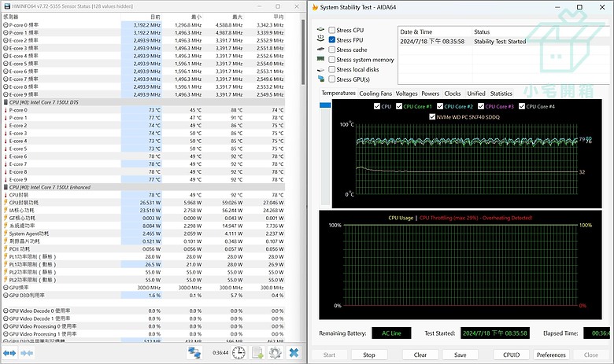Click the blue slider beside the temperature graph

325,105
